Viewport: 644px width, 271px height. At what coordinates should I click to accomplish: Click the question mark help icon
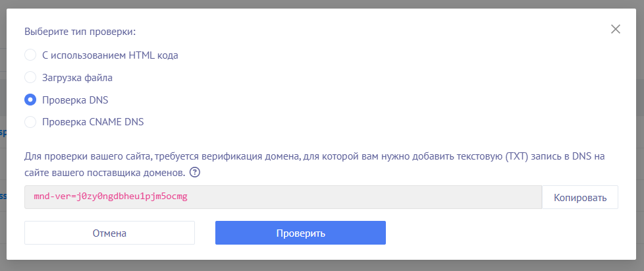point(194,173)
